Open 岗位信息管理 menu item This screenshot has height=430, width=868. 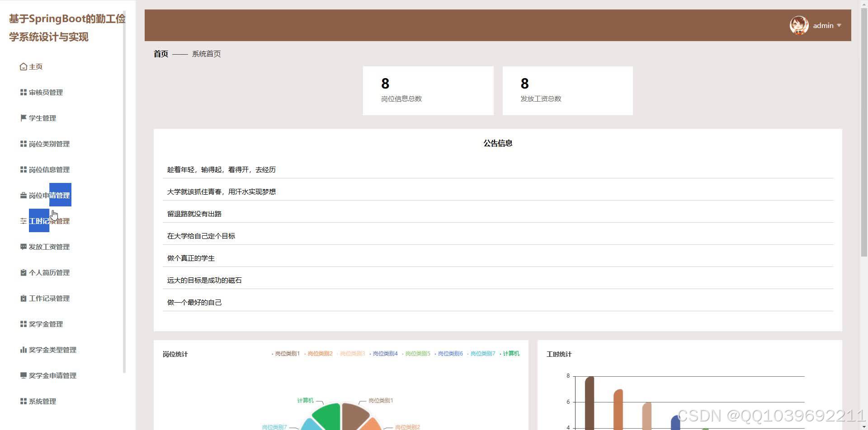coord(49,170)
